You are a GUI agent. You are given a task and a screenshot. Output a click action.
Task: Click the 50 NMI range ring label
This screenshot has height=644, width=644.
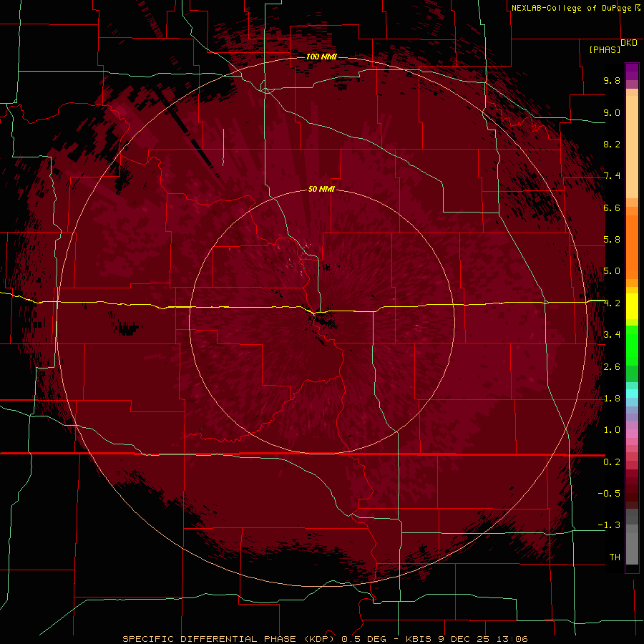[x=321, y=190]
